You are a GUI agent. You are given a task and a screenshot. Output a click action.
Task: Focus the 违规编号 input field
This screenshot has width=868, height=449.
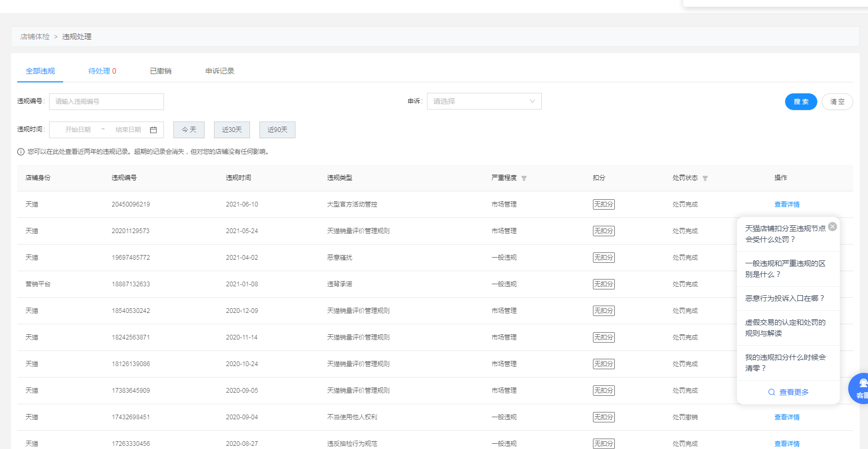pos(106,102)
